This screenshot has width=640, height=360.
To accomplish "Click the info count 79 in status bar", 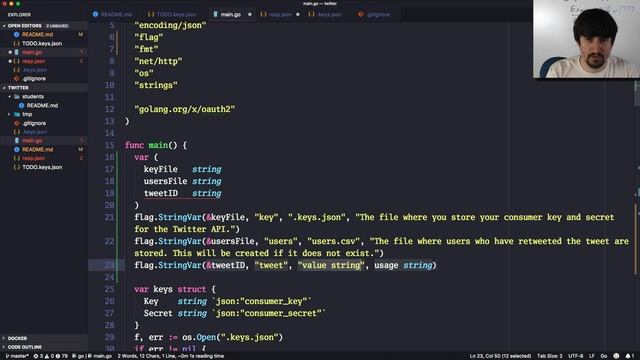I will 62,356.
